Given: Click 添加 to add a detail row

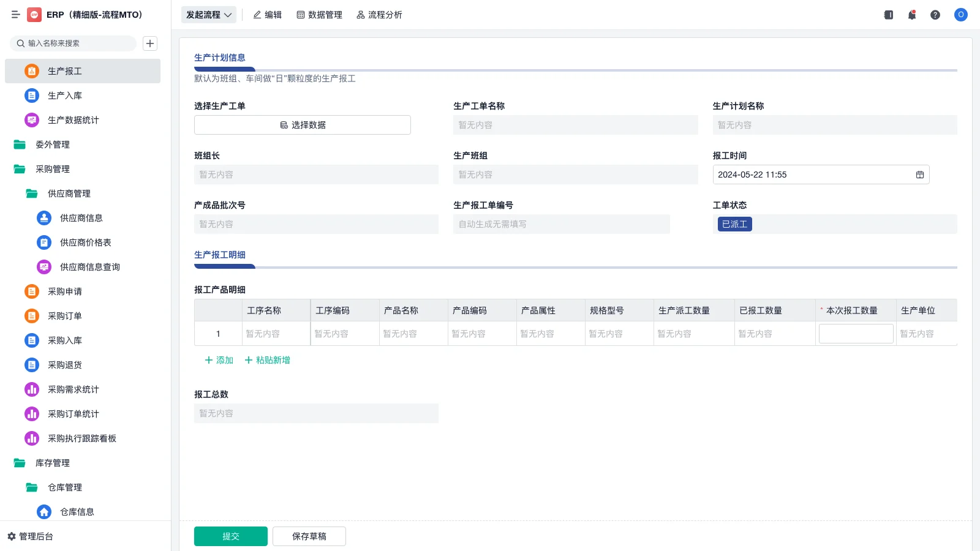Looking at the screenshot, I should tap(218, 360).
